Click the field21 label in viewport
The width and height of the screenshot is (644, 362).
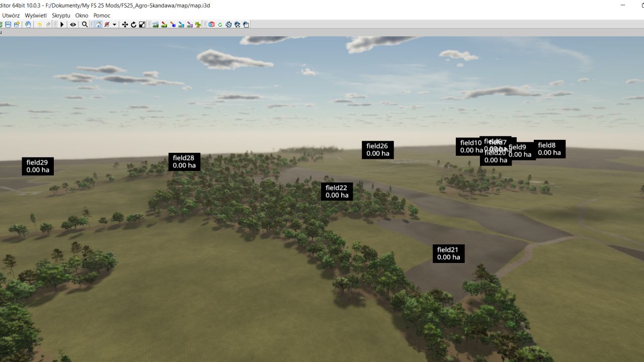(x=449, y=253)
